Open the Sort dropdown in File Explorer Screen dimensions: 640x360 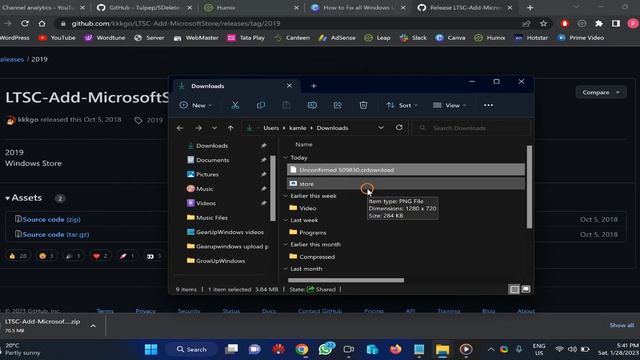tap(402, 105)
